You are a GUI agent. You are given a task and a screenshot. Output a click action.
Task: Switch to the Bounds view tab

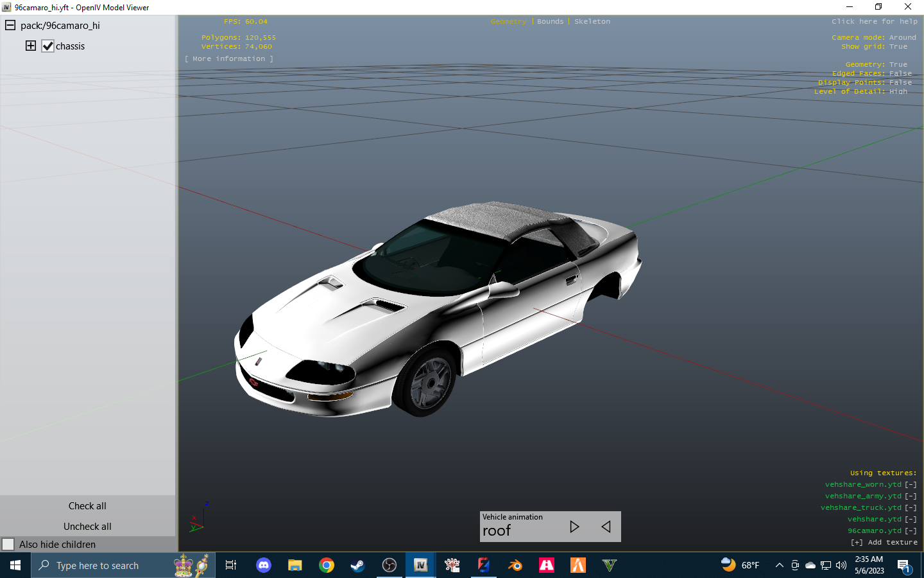(x=550, y=22)
